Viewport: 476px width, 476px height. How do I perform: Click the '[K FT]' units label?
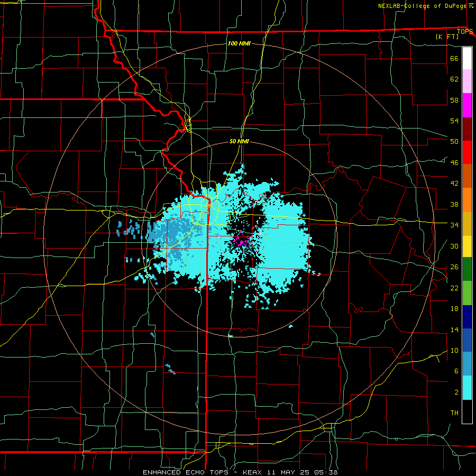pyautogui.click(x=447, y=37)
